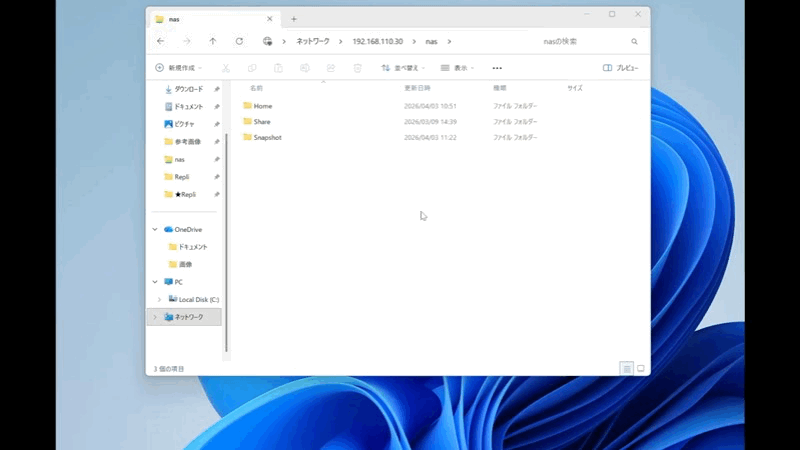Click the navigation pane scrollbar
The width and height of the screenshot is (800, 450).
point(226,242)
